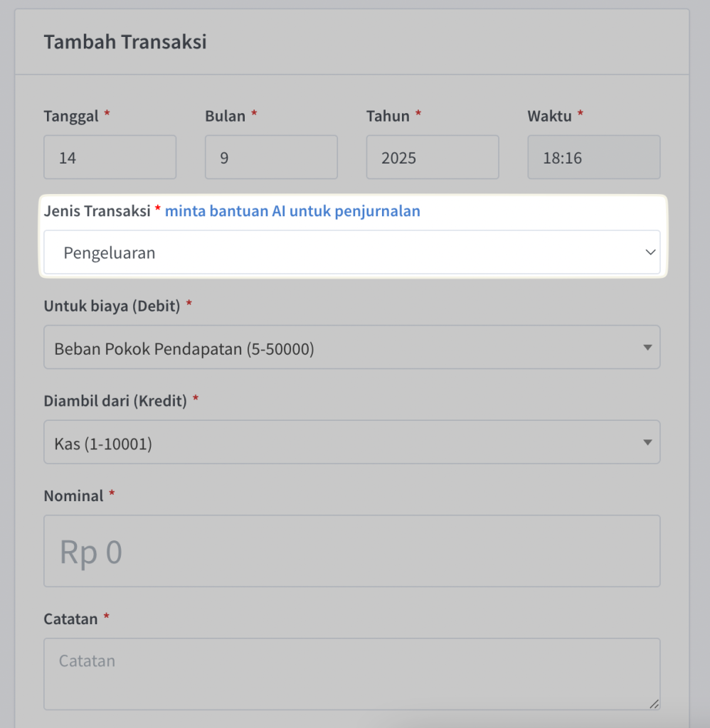
Task: Click the Tanggal day input field
Action: (x=110, y=157)
